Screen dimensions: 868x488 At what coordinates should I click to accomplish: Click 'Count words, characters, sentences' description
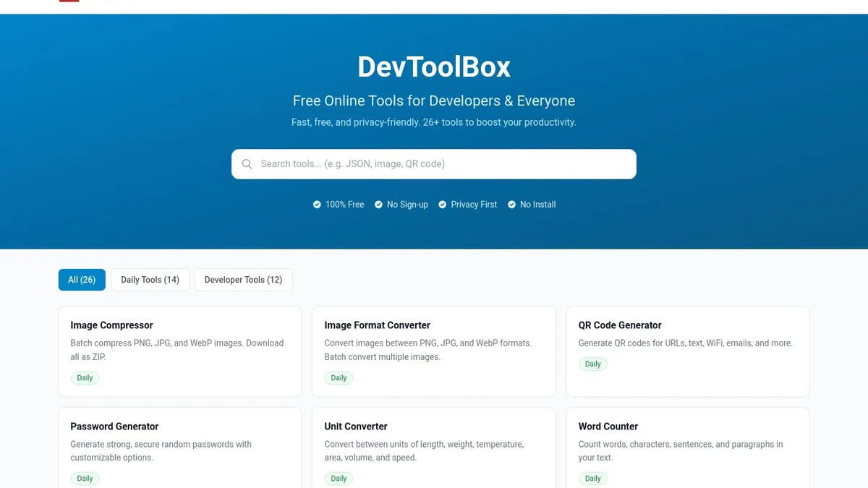click(681, 451)
